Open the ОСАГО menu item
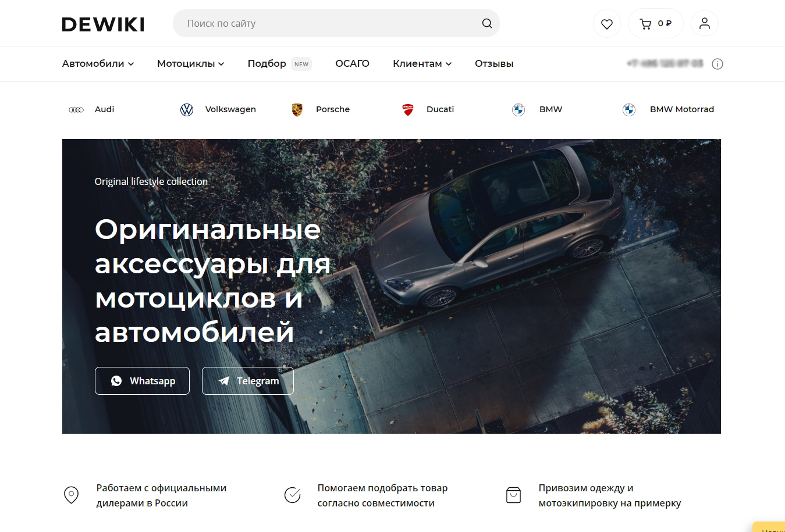 point(352,64)
